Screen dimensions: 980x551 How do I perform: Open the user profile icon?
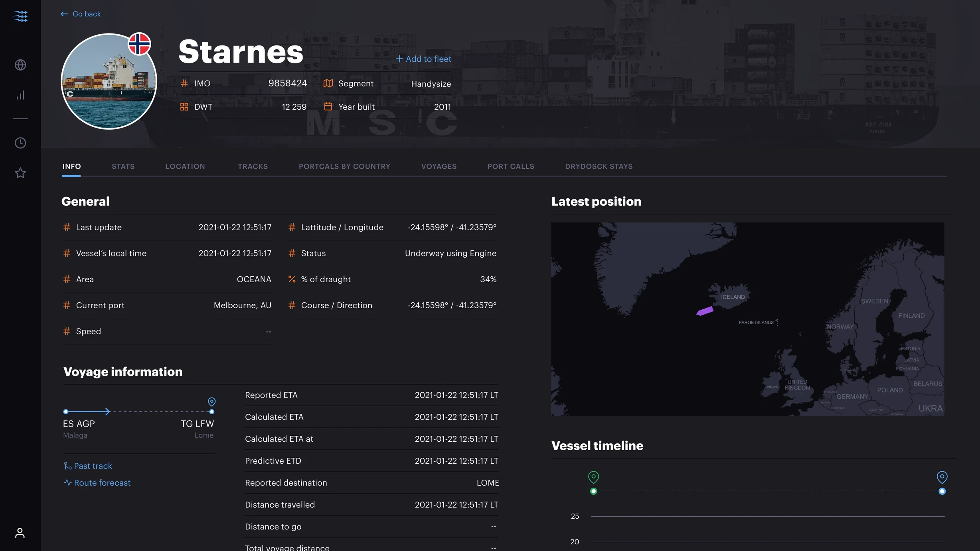click(x=20, y=533)
